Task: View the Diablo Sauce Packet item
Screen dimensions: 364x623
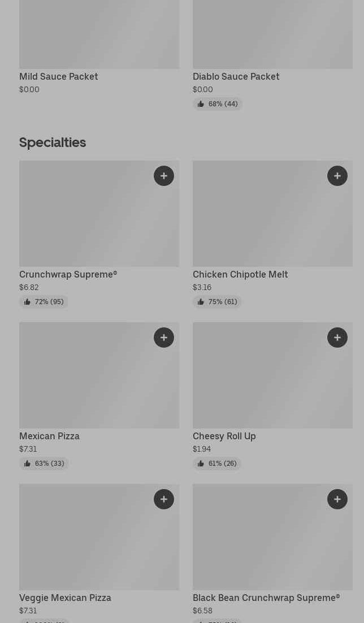Action: (236, 77)
